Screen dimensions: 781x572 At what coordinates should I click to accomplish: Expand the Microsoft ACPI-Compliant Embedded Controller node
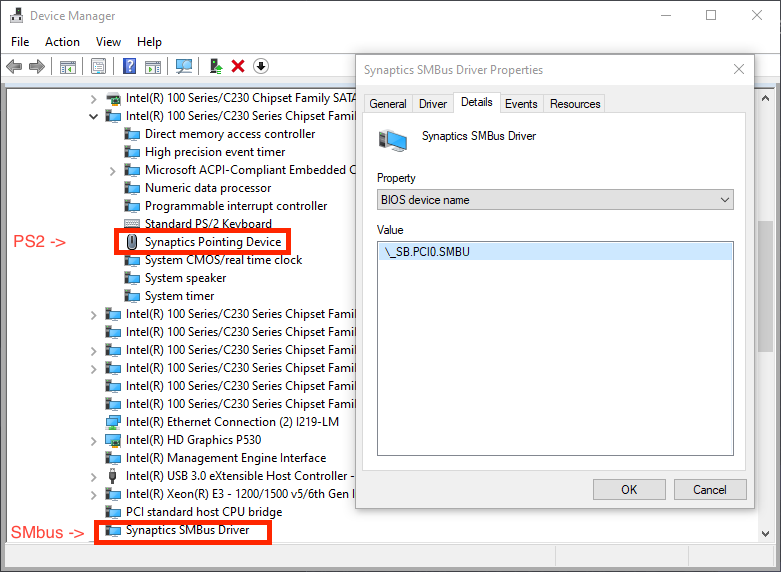tap(113, 171)
